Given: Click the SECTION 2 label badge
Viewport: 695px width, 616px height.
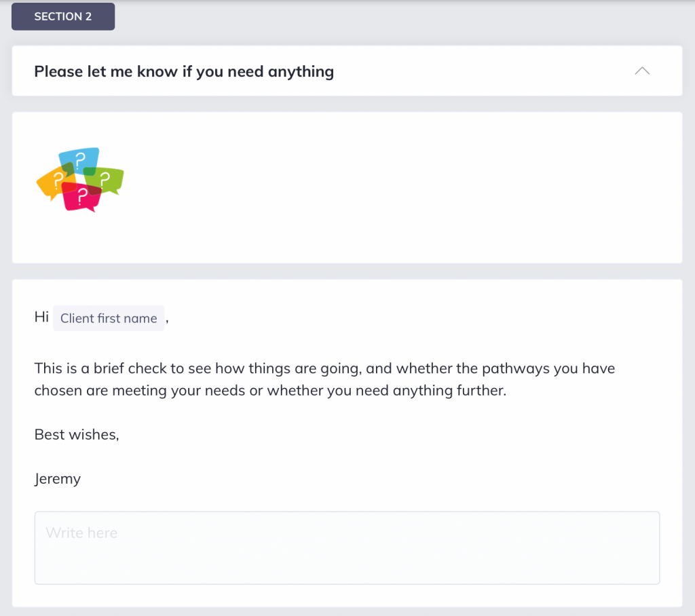Looking at the screenshot, I should (x=63, y=17).
